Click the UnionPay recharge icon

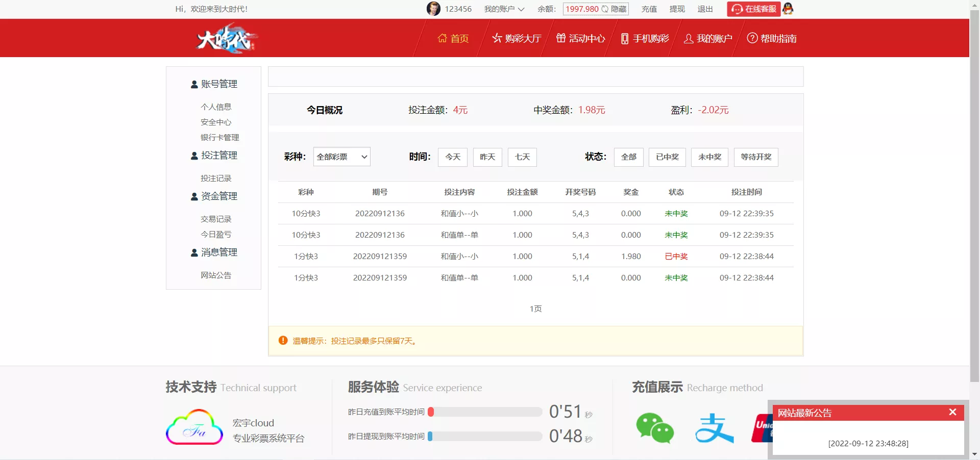762,428
